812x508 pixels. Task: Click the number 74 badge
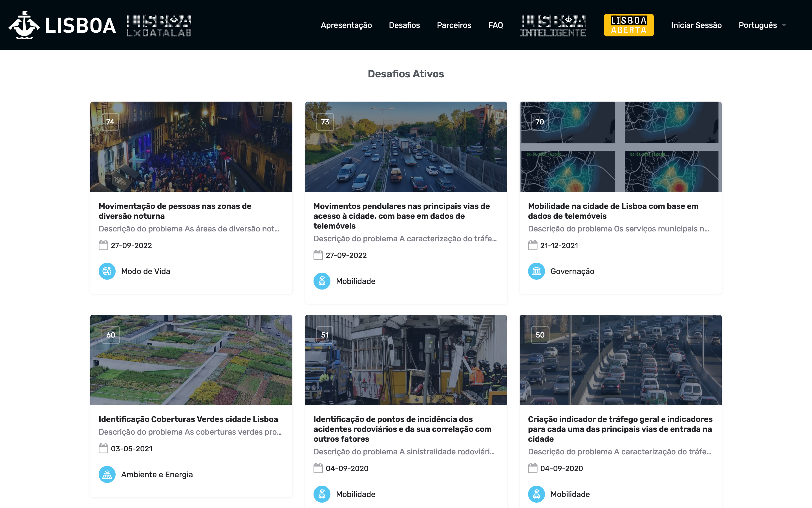(111, 122)
